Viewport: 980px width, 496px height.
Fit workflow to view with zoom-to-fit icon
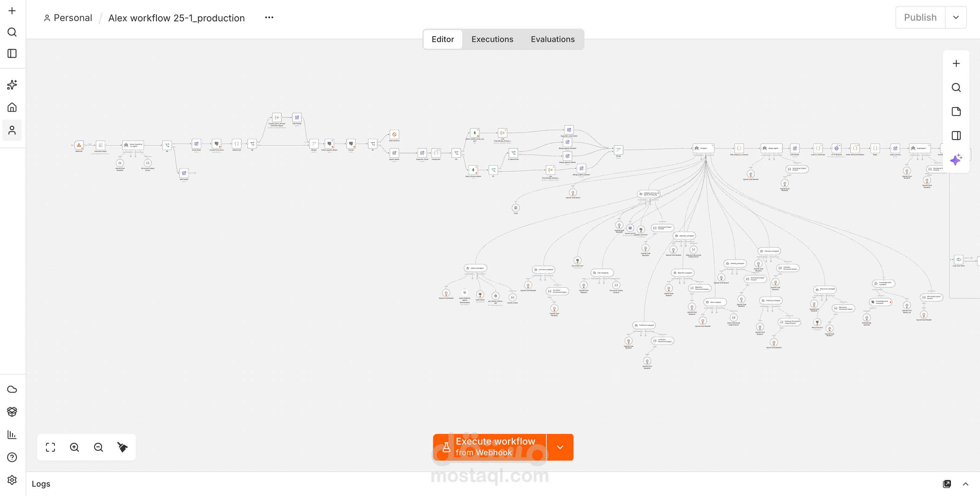click(50, 447)
